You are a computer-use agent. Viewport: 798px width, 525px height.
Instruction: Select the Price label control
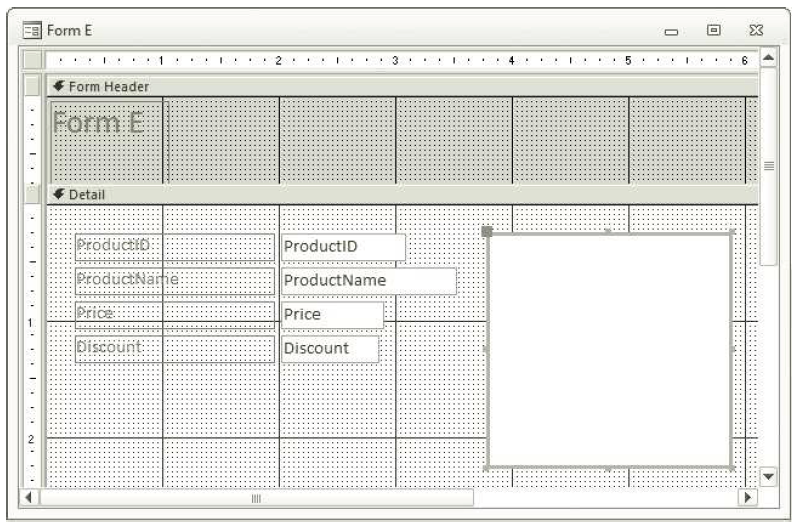pyautogui.click(x=175, y=315)
